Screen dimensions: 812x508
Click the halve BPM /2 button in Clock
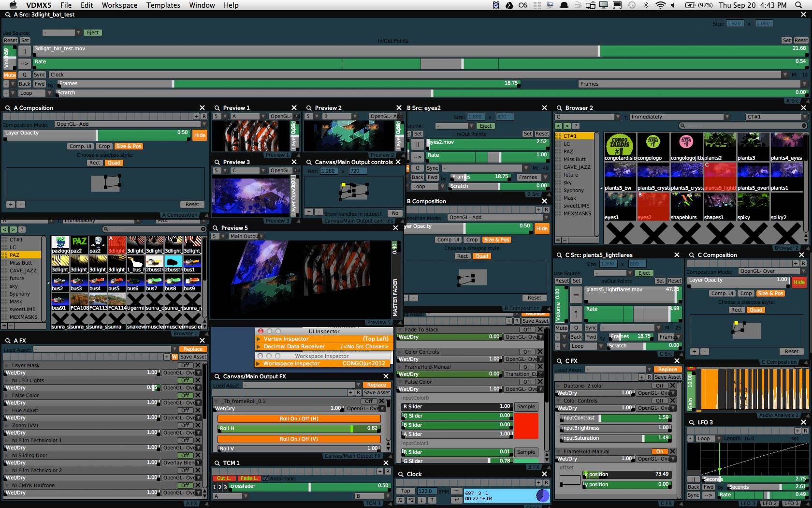[401, 500]
